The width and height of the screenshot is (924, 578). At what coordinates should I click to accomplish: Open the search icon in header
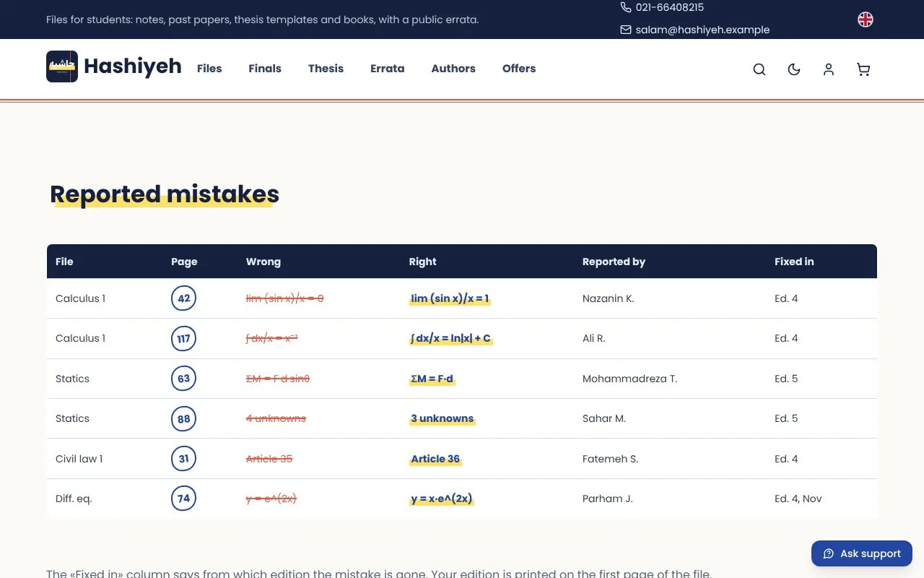pyautogui.click(x=759, y=69)
